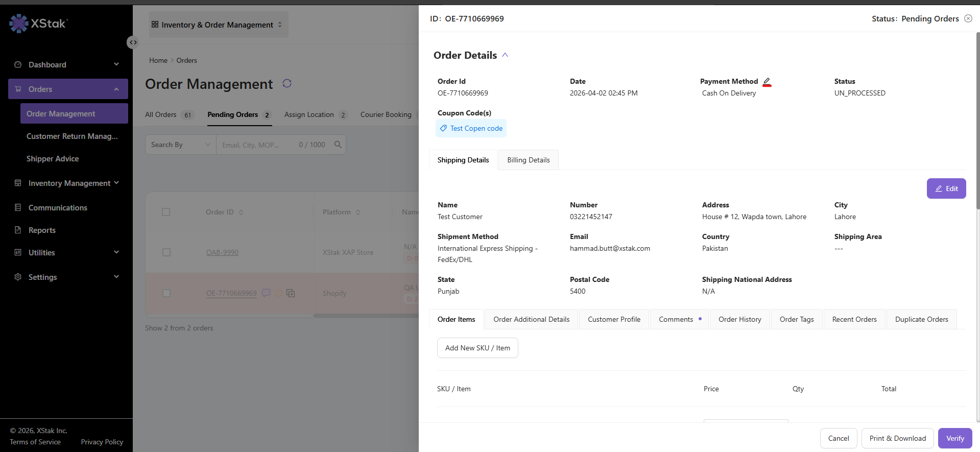This screenshot has width=980, height=452.
Task: Check the select-all orders checkbox in header
Action: (x=166, y=212)
